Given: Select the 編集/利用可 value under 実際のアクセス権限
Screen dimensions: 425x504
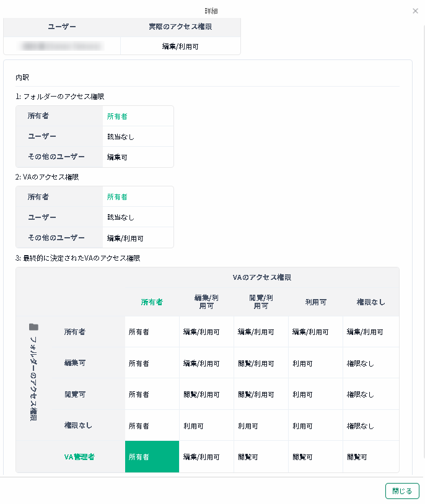Looking at the screenshot, I should 180,46.
